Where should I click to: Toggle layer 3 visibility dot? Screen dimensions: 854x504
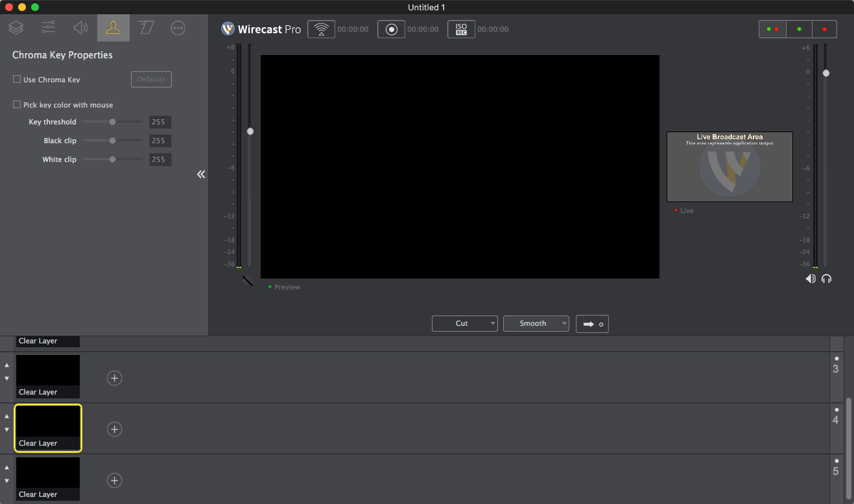coord(836,358)
